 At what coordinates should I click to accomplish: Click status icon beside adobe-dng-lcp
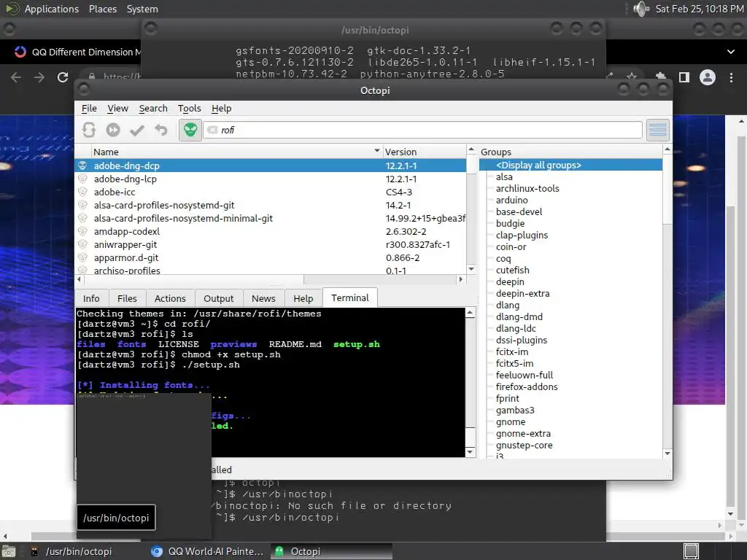82,179
